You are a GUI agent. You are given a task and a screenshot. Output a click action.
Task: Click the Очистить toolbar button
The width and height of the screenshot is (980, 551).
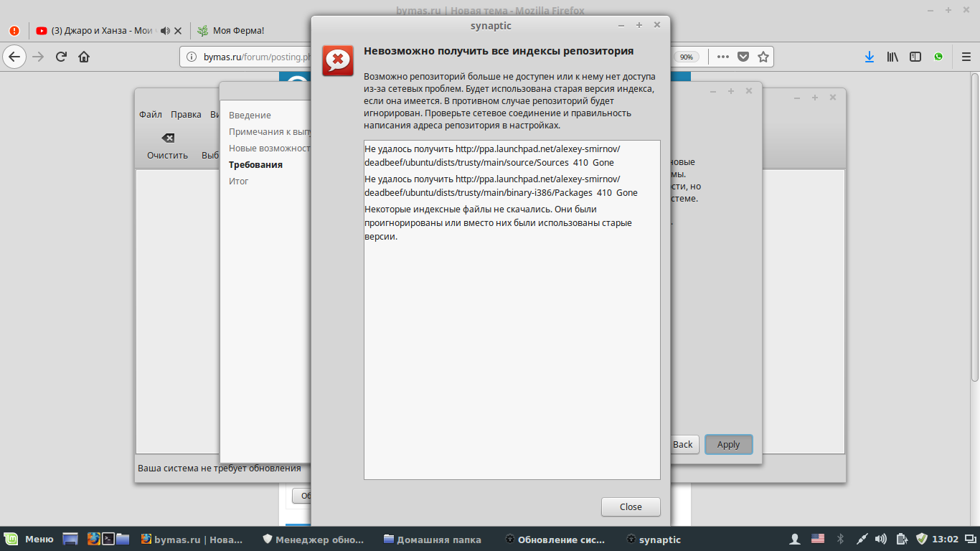167,146
